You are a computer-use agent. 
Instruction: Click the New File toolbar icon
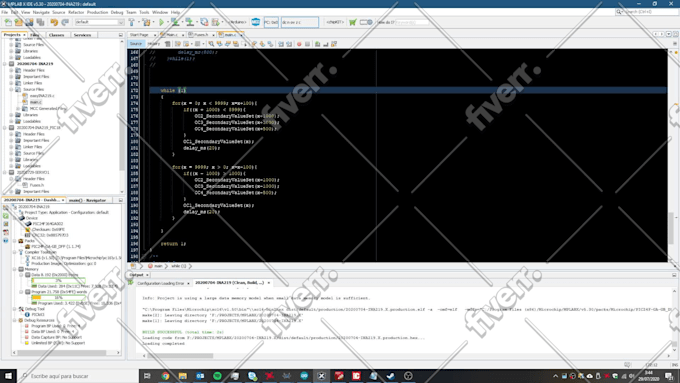8,22
